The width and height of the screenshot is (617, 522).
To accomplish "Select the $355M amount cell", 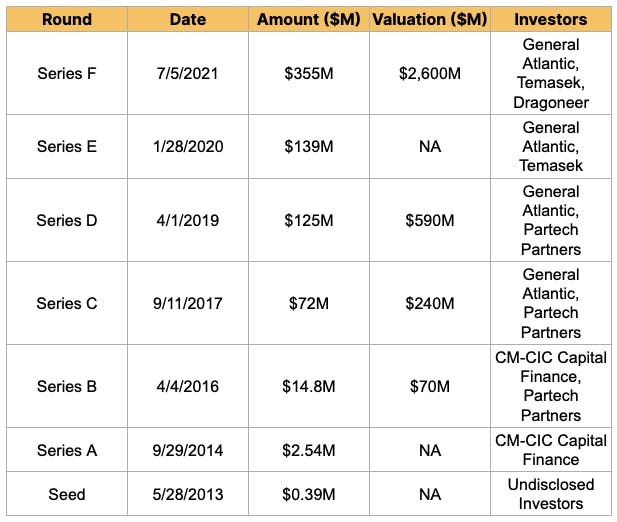I will point(309,74).
